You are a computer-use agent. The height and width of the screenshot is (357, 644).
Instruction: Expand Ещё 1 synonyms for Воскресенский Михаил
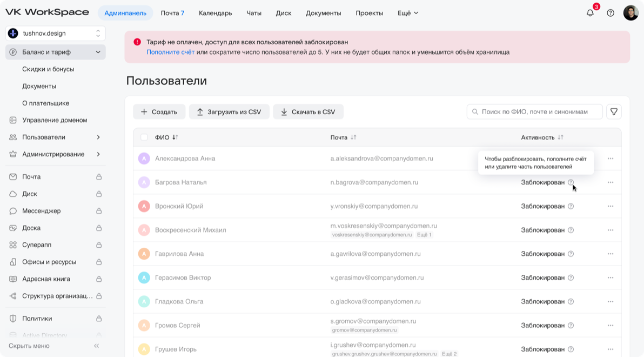[424, 235]
